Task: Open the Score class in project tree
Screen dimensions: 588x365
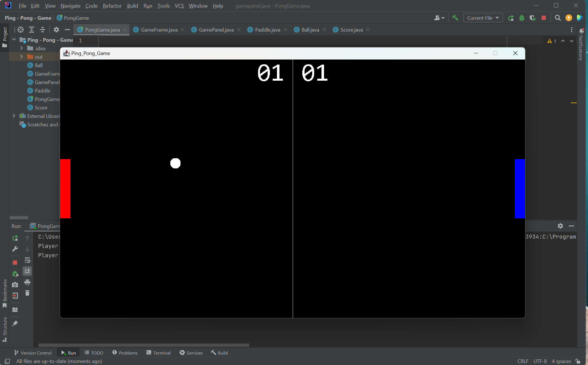Action: tap(41, 107)
